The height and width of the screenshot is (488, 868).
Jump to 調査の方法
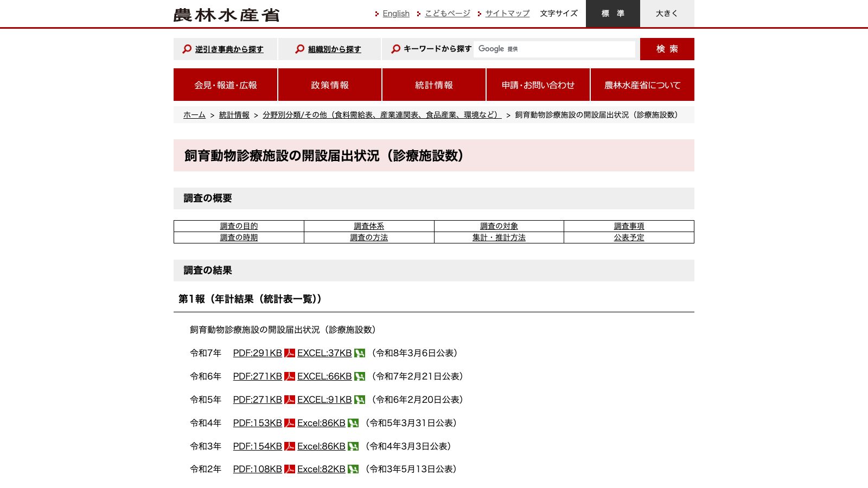369,237
